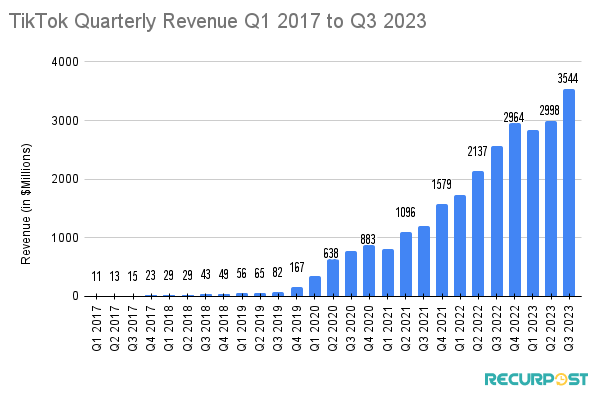Click the data label 65
Viewport: 600px width, 407px height.
(x=259, y=274)
